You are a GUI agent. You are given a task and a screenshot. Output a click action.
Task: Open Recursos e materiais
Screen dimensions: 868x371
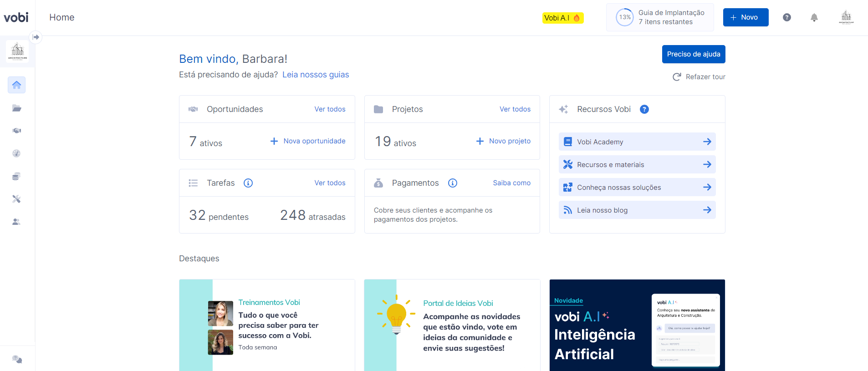pos(637,164)
